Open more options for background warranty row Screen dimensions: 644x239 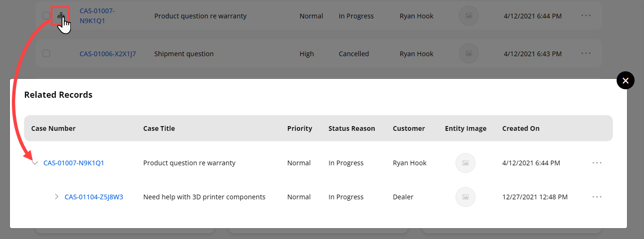[x=586, y=16]
